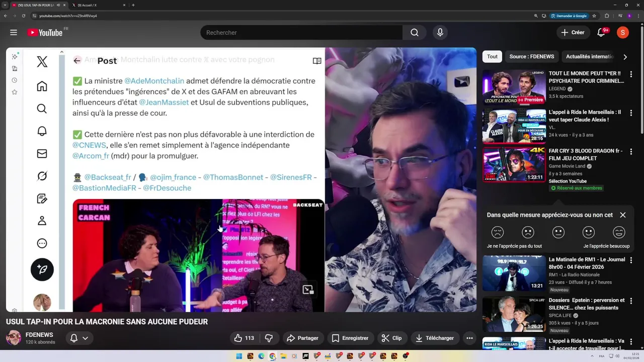Screen dimensions: 644x362
Task: Click the Télécharger button
Action: coord(435,338)
